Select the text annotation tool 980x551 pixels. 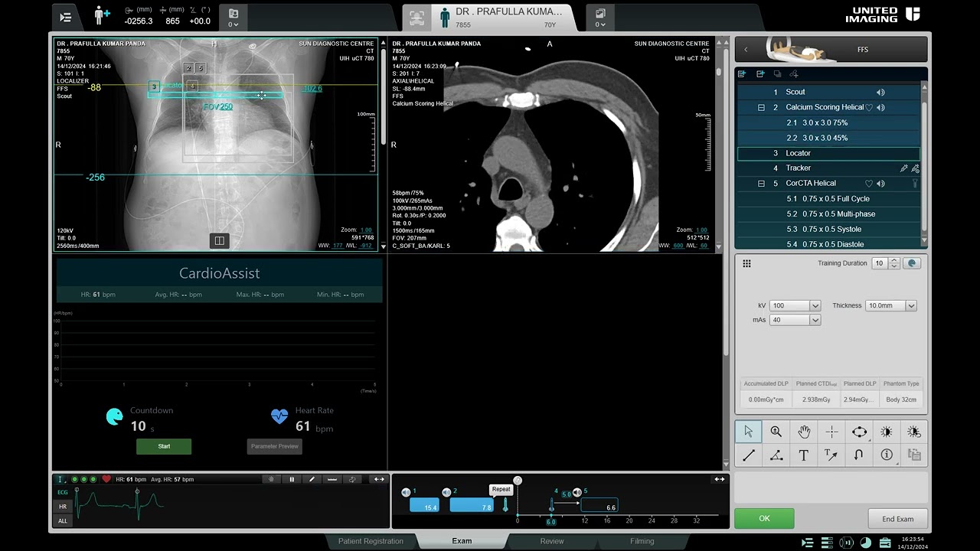point(804,455)
